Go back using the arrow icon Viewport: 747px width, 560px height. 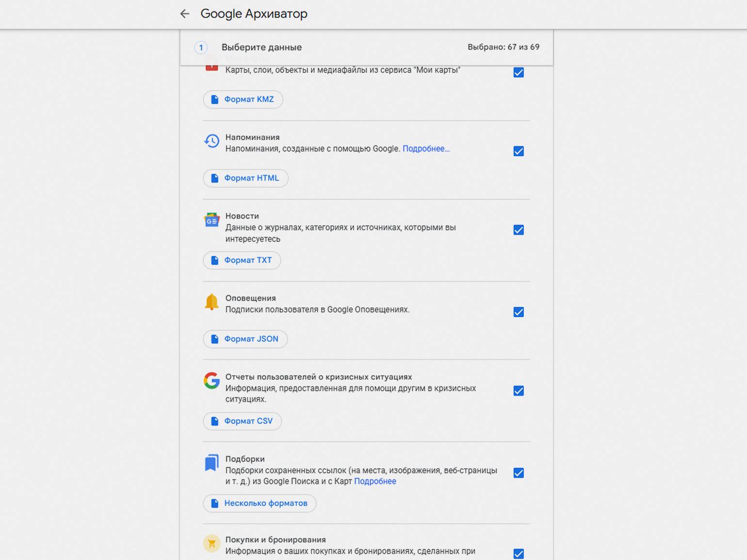184,14
